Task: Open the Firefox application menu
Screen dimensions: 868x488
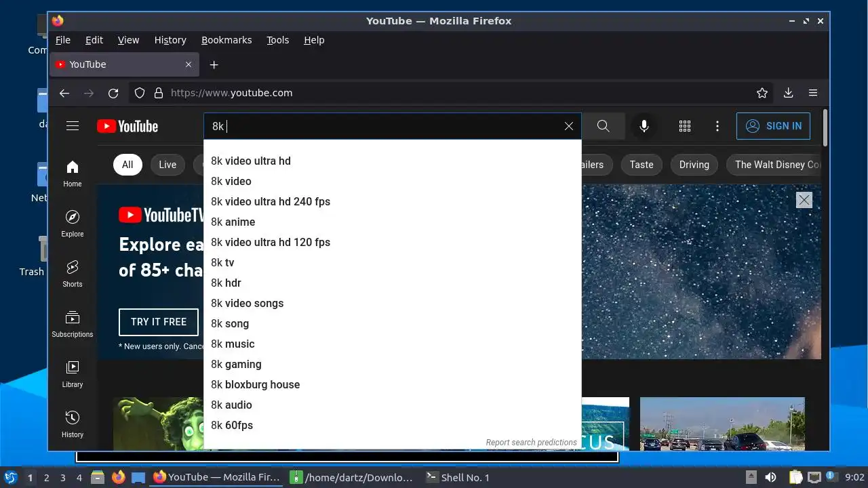Action: 813,93
